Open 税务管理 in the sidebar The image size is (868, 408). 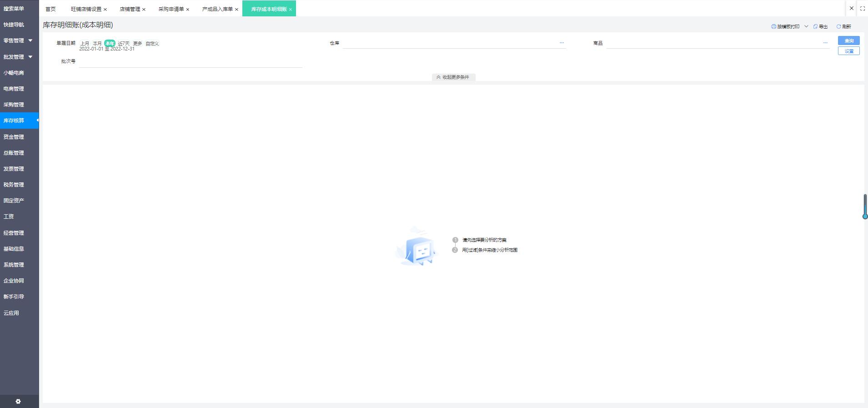(x=14, y=185)
